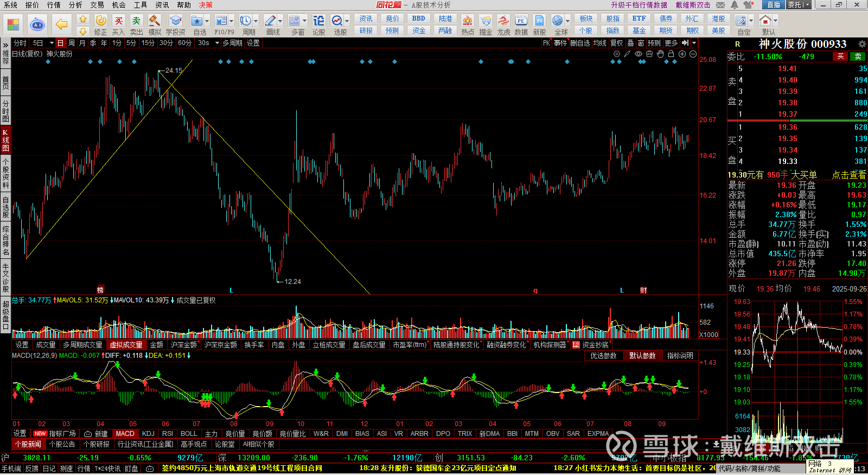Click the red 买 button beside 委比

click(x=840, y=56)
